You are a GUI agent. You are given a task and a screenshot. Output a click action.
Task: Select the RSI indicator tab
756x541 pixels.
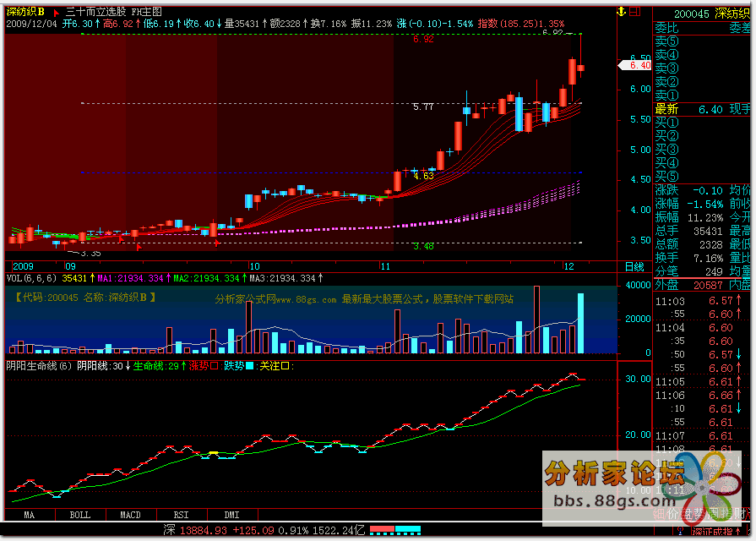coord(181,514)
